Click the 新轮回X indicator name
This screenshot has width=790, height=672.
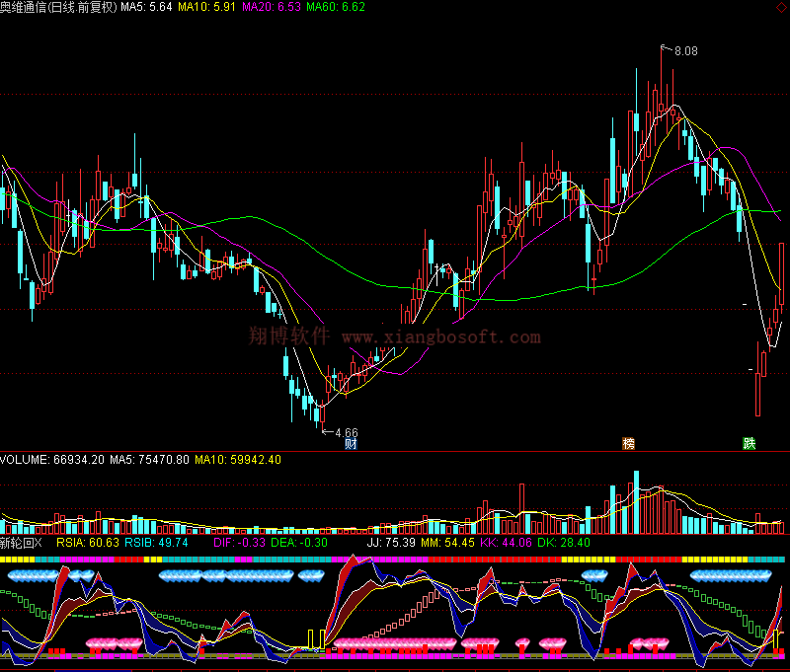[x=21, y=543]
